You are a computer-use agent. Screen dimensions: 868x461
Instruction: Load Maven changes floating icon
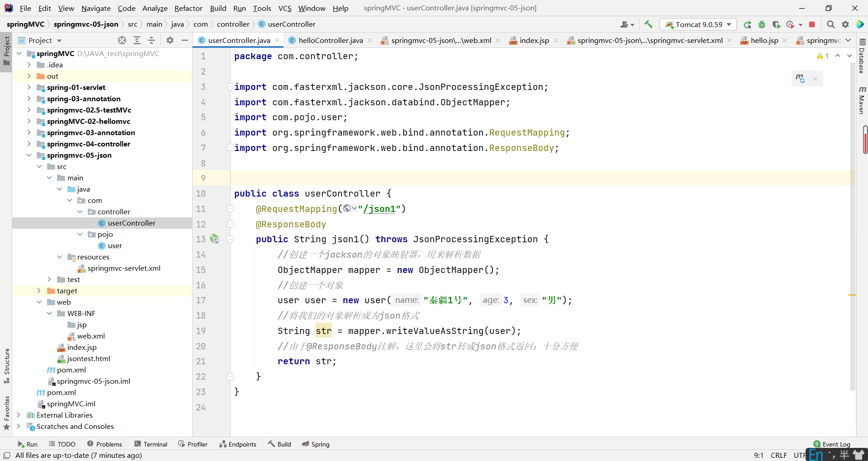click(800, 79)
